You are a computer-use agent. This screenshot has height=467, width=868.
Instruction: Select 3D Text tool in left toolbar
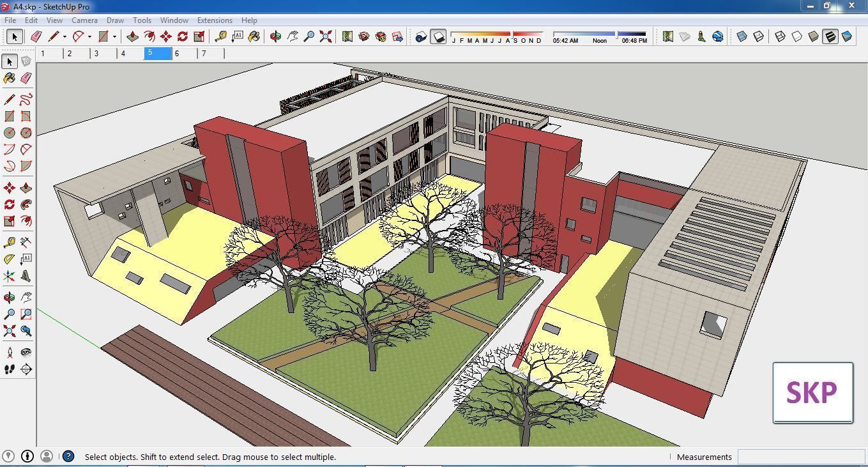(26, 276)
